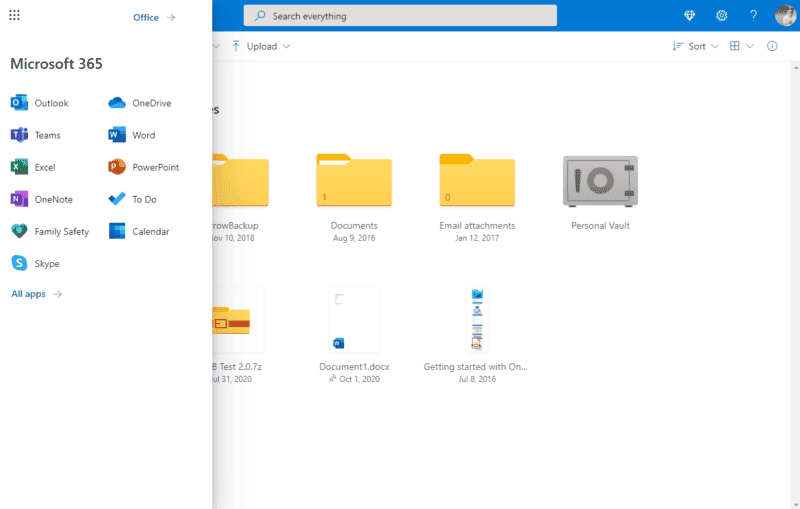
Task: Focus the Search everything box
Action: [x=400, y=16]
